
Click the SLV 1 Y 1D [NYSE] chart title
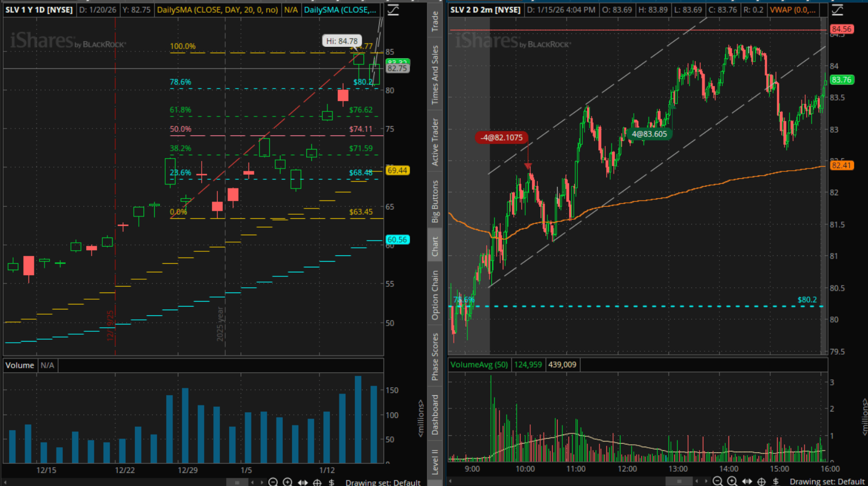click(x=39, y=10)
